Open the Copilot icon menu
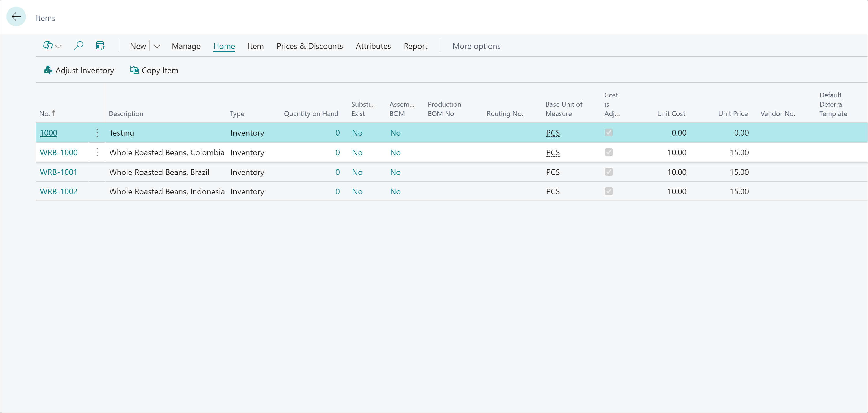This screenshot has width=868, height=413. (48, 45)
